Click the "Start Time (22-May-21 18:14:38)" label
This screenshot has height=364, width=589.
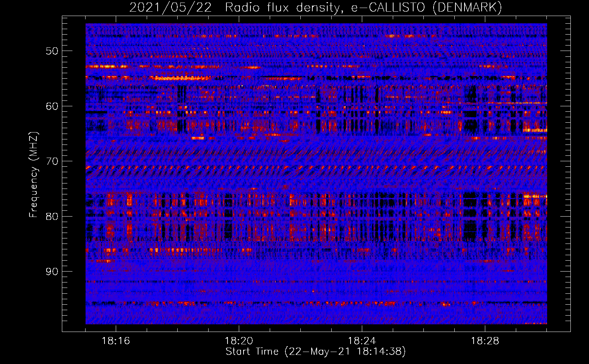coord(316,352)
